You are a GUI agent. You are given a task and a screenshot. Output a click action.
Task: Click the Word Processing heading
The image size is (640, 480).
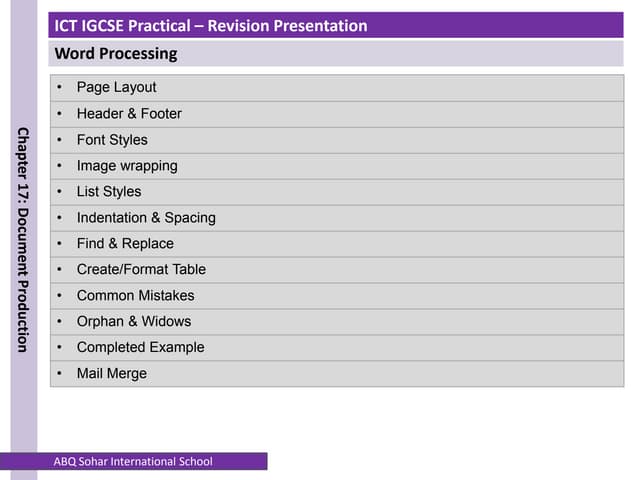pos(116,54)
